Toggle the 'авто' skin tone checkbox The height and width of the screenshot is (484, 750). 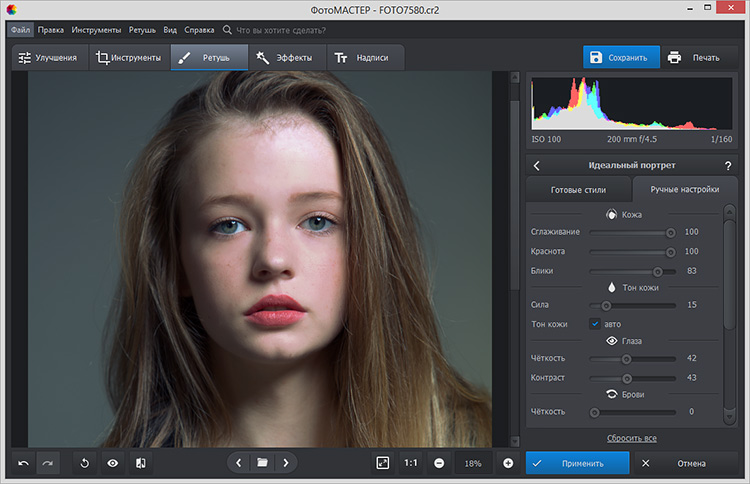[x=595, y=324]
